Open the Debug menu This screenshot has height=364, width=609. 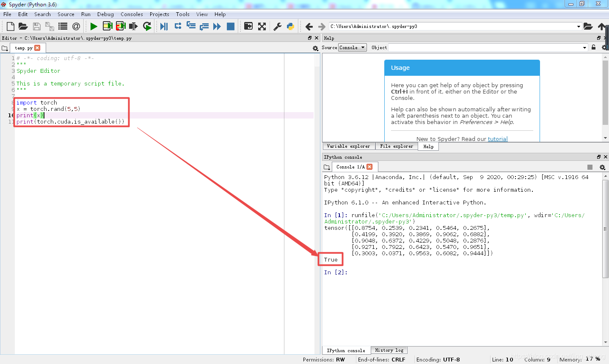pyautogui.click(x=105, y=14)
